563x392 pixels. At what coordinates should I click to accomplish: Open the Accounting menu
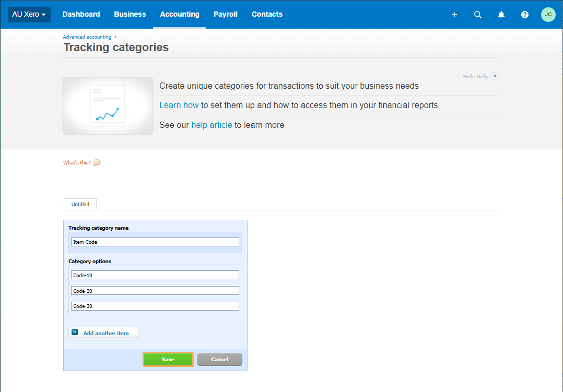[x=180, y=15]
